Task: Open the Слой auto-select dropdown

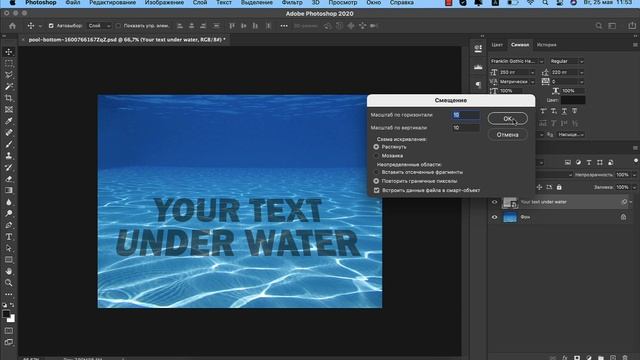Action: click(x=99, y=26)
